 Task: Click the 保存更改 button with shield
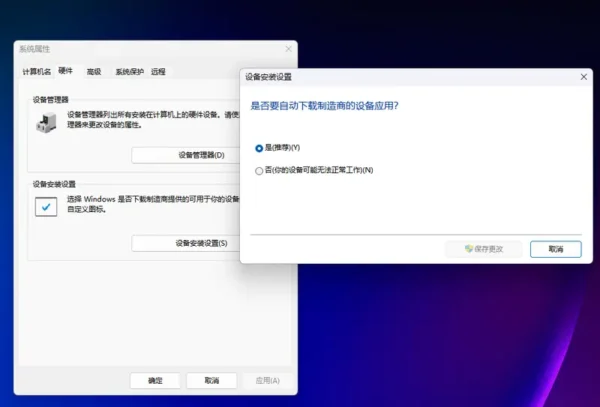[483, 249]
